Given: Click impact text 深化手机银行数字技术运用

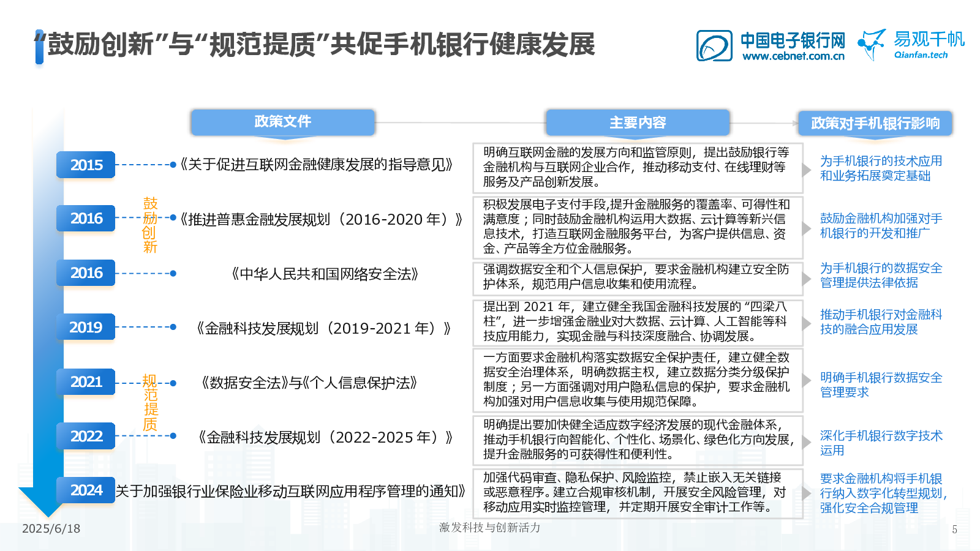Looking at the screenshot, I should (x=881, y=443).
